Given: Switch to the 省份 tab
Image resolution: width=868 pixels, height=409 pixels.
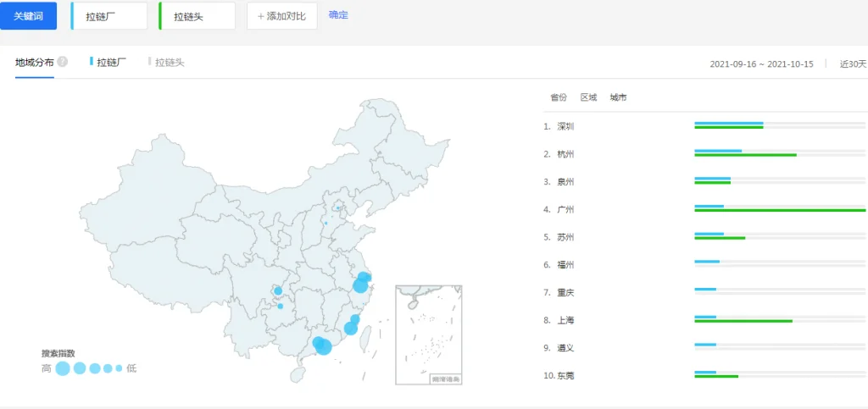Looking at the screenshot, I should pos(559,98).
